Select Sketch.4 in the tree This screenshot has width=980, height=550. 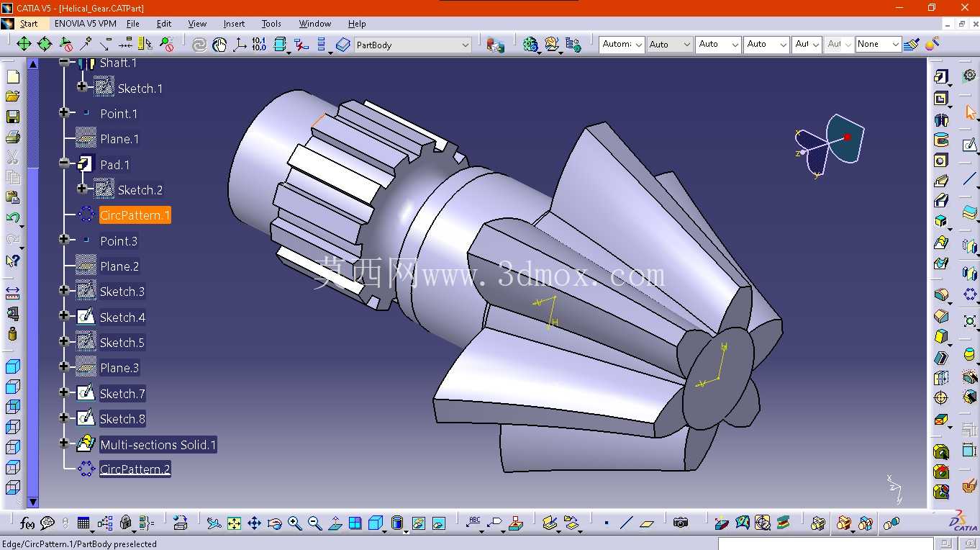[122, 317]
